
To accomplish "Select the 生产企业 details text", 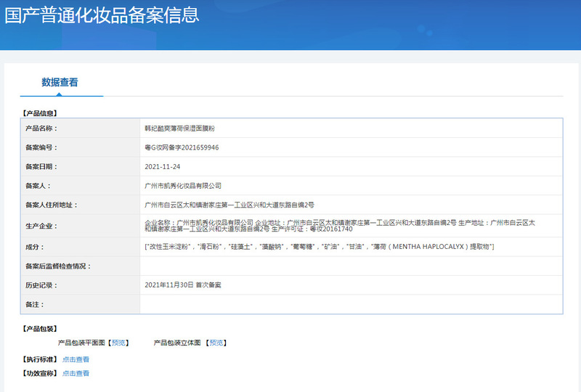I will pyautogui.click(x=340, y=226).
